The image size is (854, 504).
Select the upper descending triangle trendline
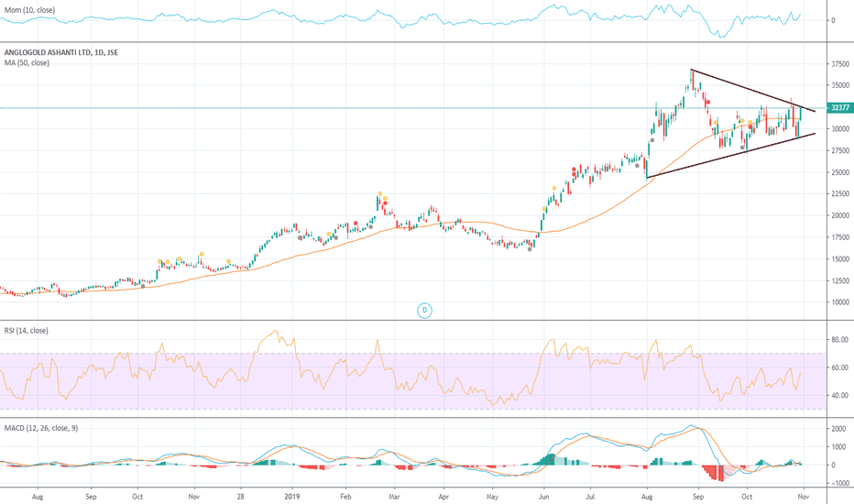(x=752, y=91)
